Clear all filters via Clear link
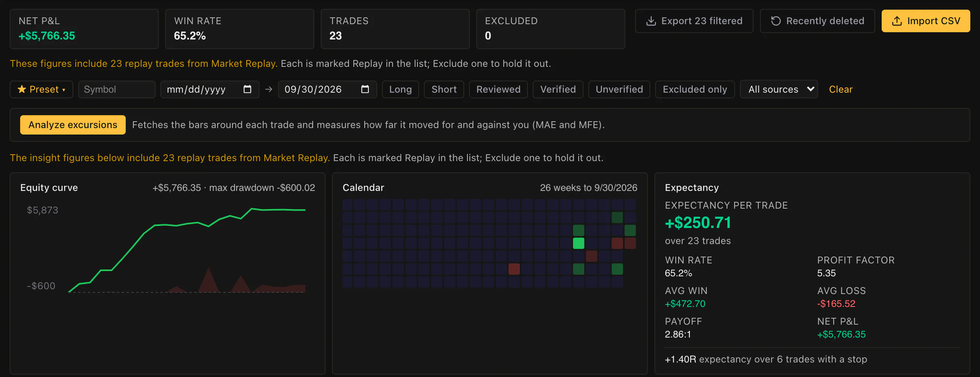 click(841, 89)
